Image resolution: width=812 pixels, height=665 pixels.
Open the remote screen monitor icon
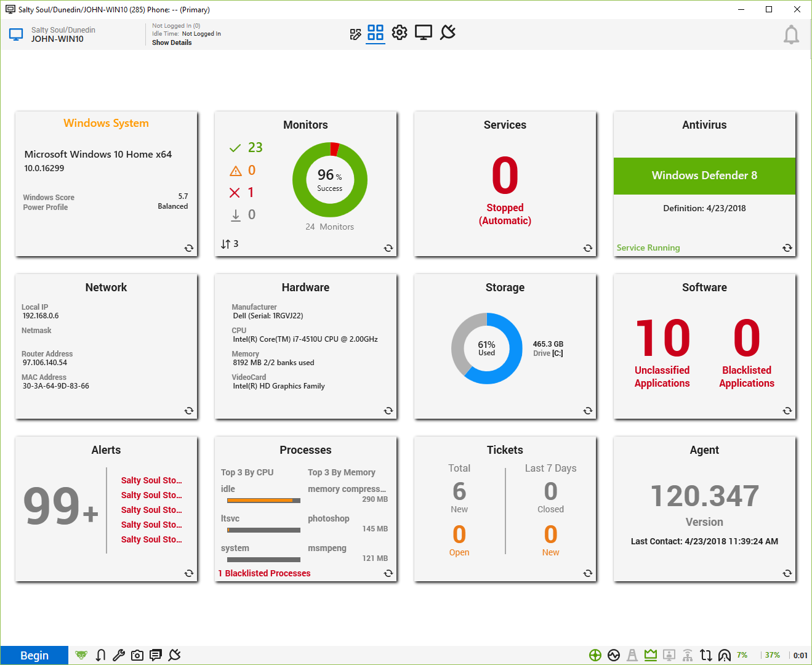(424, 33)
